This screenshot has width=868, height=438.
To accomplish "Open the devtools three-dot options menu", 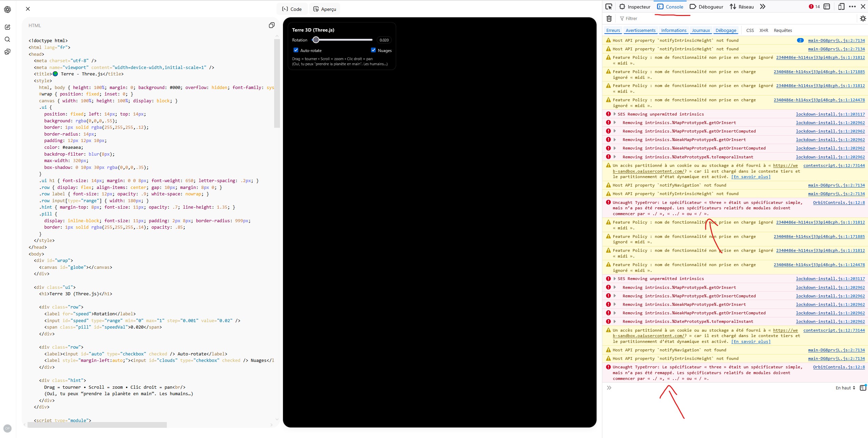I will click(852, 6).
